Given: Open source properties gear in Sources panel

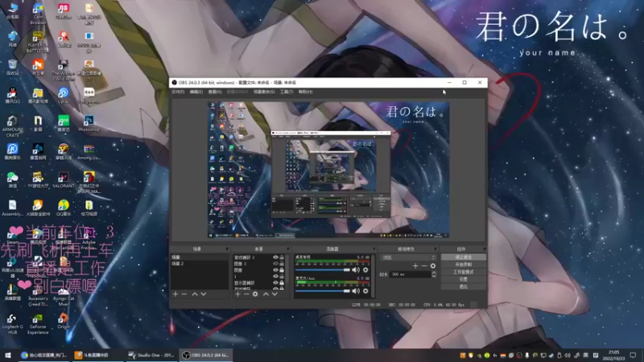Looking at the screenshot, I should point(255,294).
